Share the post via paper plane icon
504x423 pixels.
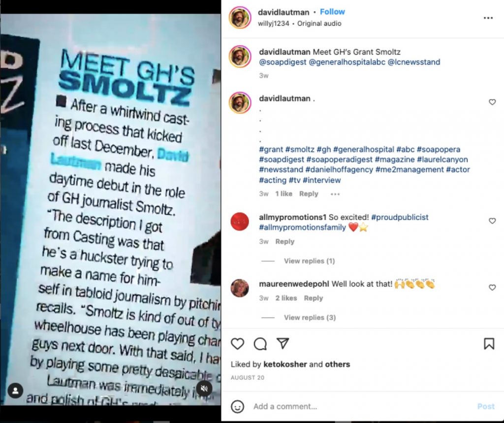click(x=283, y=344)
